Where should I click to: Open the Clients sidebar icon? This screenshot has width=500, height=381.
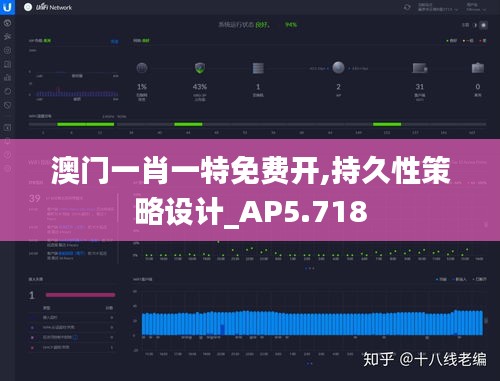point(7,64)
